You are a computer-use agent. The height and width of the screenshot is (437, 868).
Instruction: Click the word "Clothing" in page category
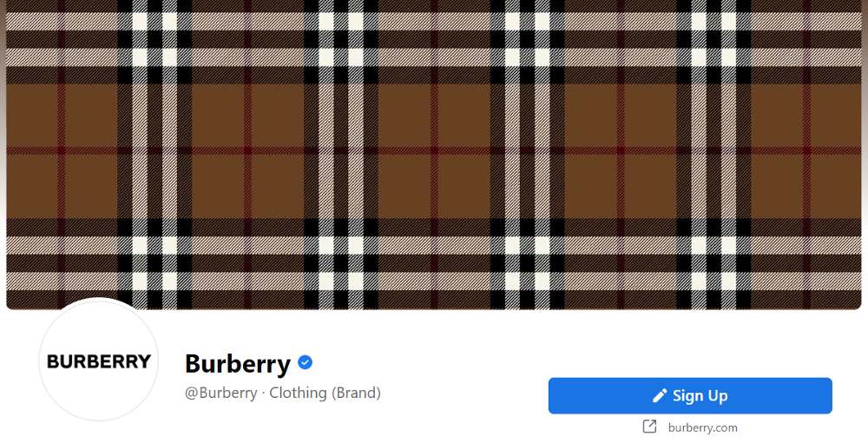tap(298, 393)
